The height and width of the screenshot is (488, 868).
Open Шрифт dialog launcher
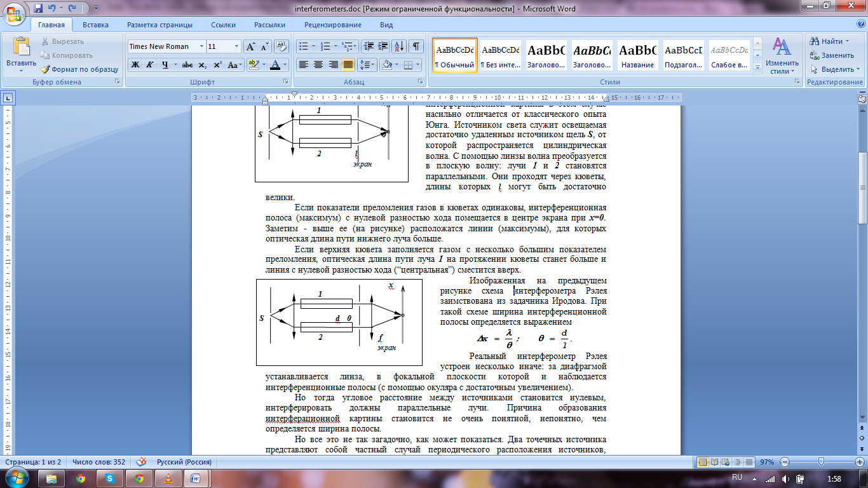[x=285, y=82]
